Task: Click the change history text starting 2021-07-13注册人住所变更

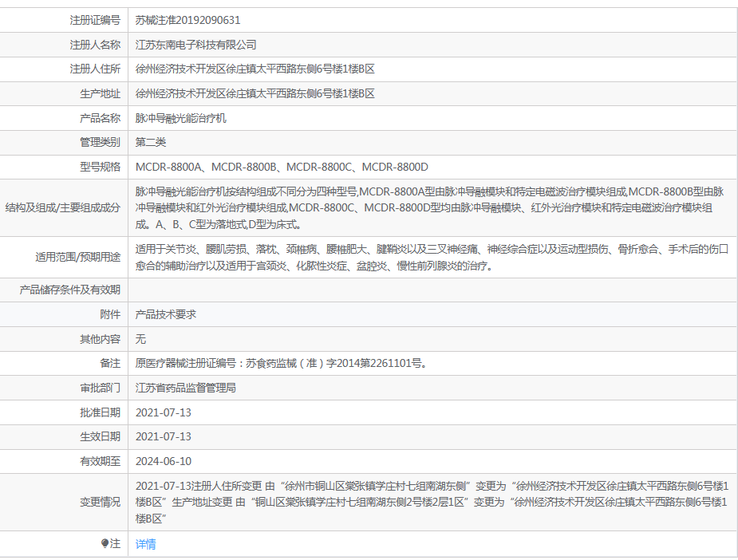Action: 432,502
